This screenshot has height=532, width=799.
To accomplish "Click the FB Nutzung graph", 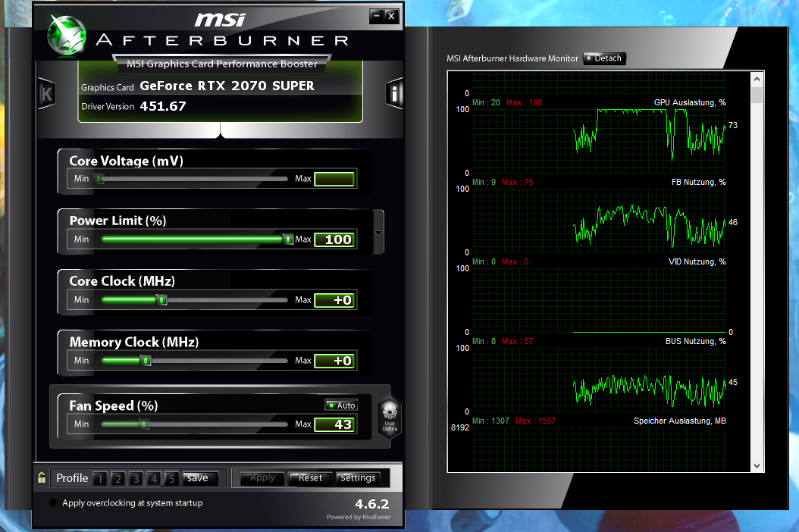I will 599,219.
